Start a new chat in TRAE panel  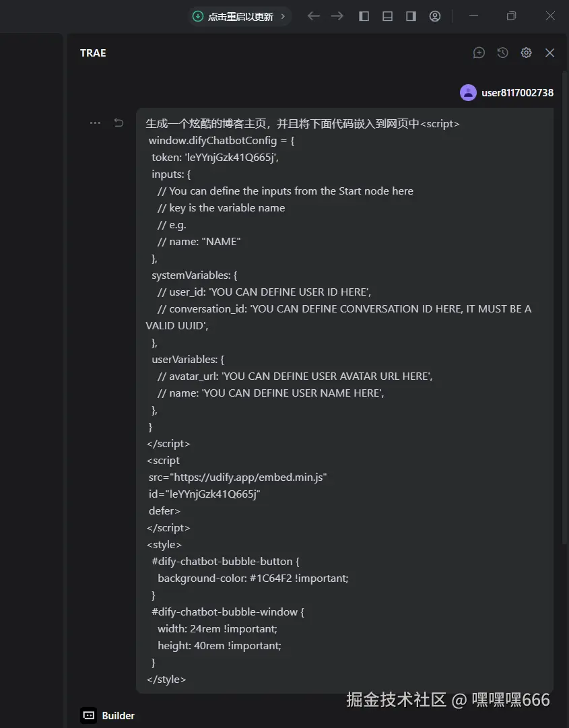click(479, 53)
